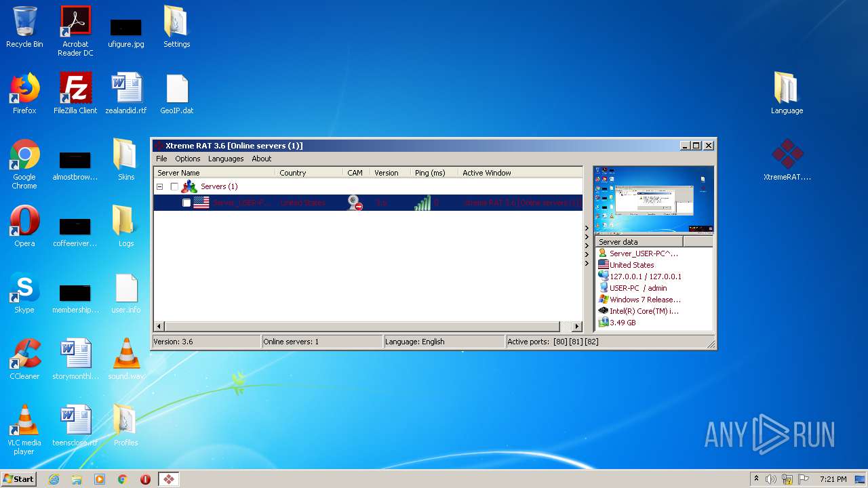868x488 pixels.
Task: Open FileZilla Client shortcut
Action: [75, 94]
